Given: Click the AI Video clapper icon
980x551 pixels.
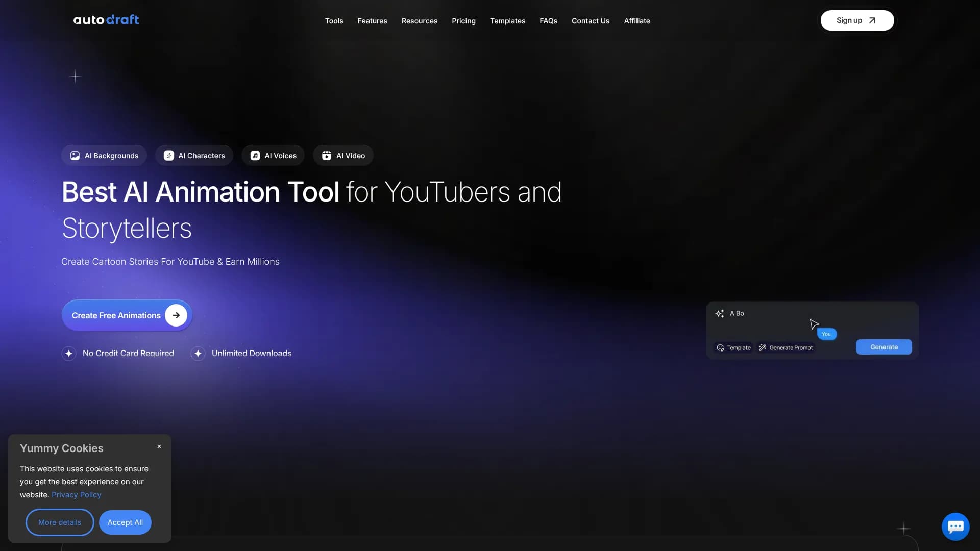Looking at the screenshot, I should [x=327, y=156].
